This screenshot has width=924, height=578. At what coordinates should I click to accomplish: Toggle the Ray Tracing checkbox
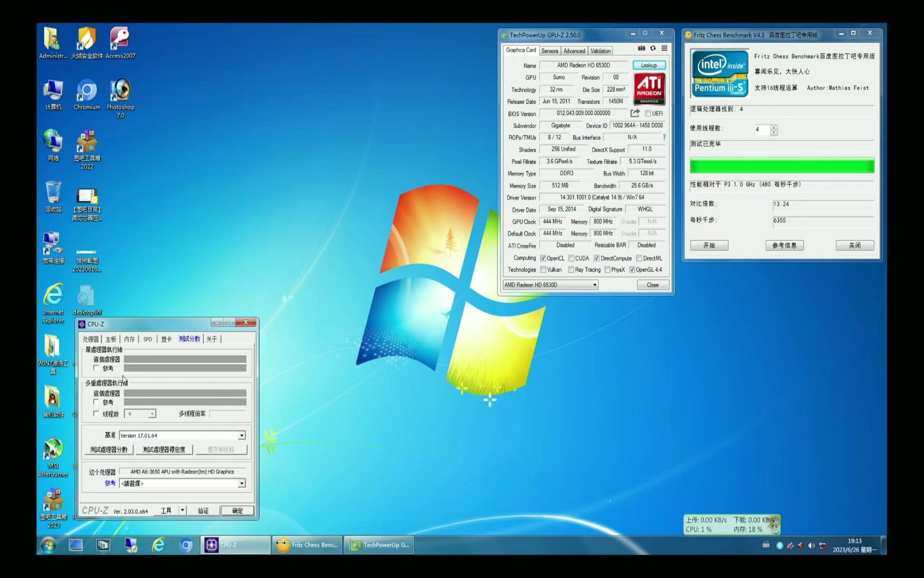(x=571, y=270)
